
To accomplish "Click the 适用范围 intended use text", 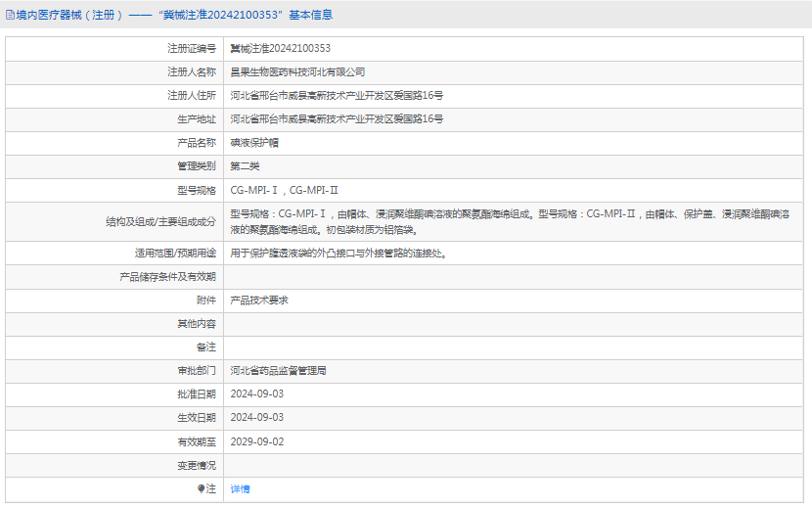I will coord(338,253).
